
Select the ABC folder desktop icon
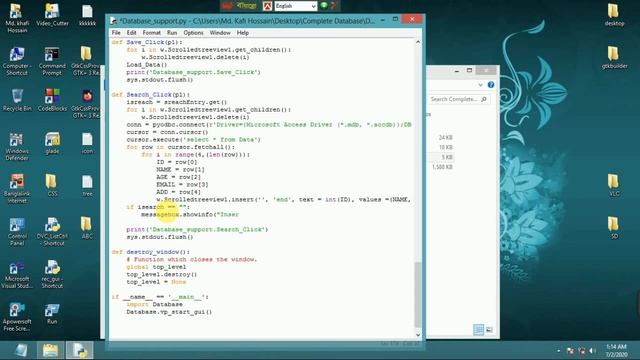pyautogui.click(x=87, y=228)
